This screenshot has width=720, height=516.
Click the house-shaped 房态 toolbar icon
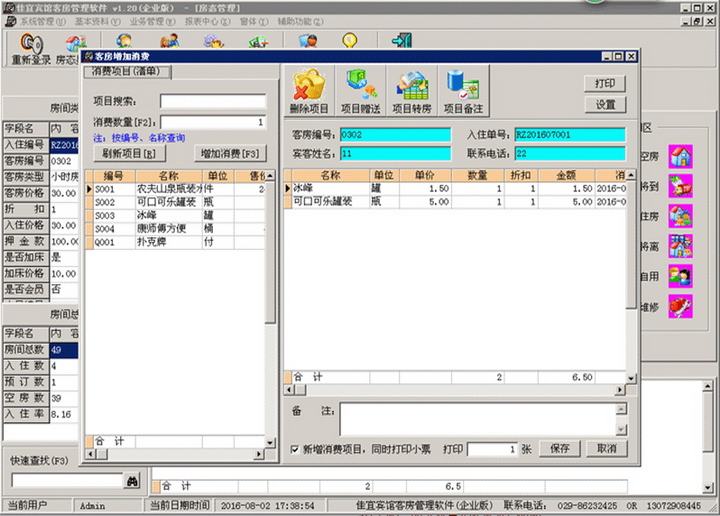click(x=75, y=42)
